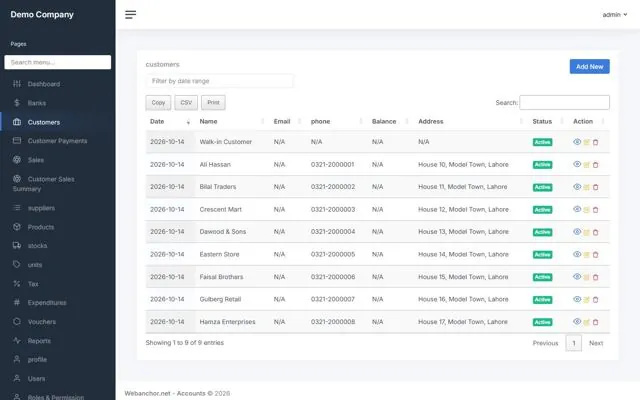
Task: Edit Walk-in Customer pencil icon
Action: coord(587,142)
